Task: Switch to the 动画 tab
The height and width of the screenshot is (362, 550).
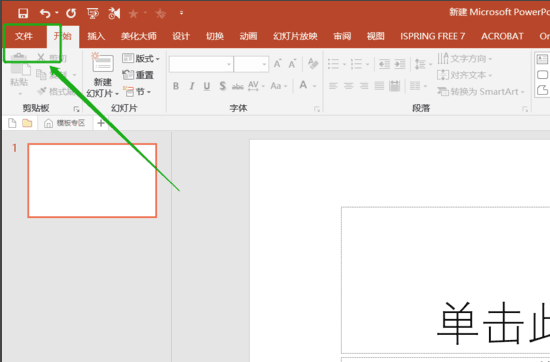Action: [248, 36]
